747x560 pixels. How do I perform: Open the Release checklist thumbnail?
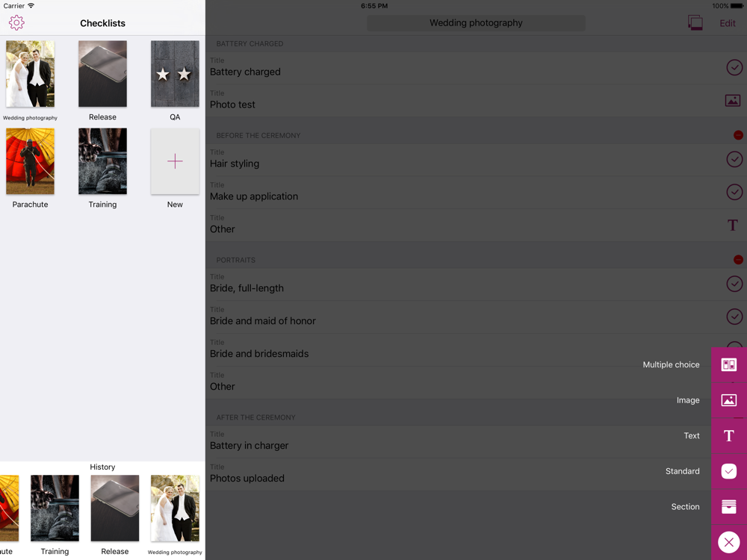(102, 74)
